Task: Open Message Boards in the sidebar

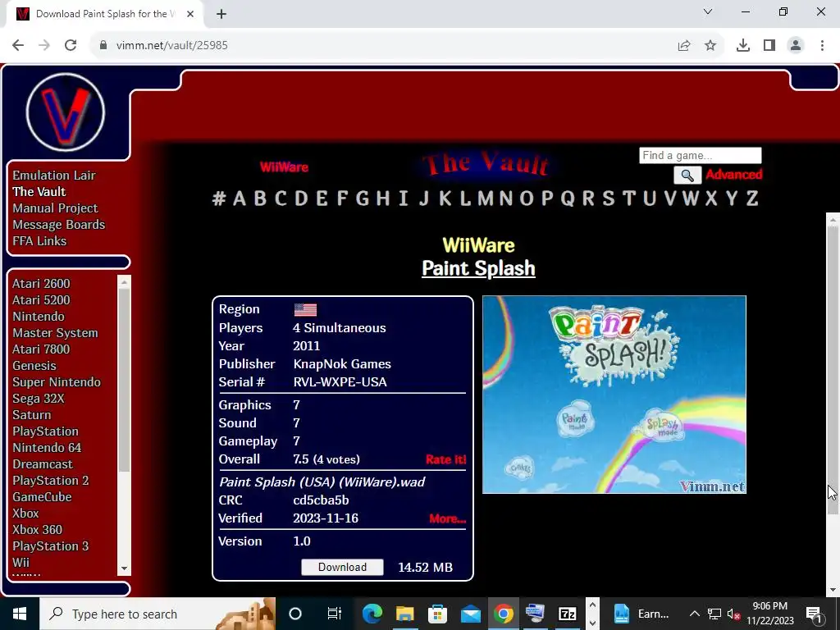Action: point(59,225)
